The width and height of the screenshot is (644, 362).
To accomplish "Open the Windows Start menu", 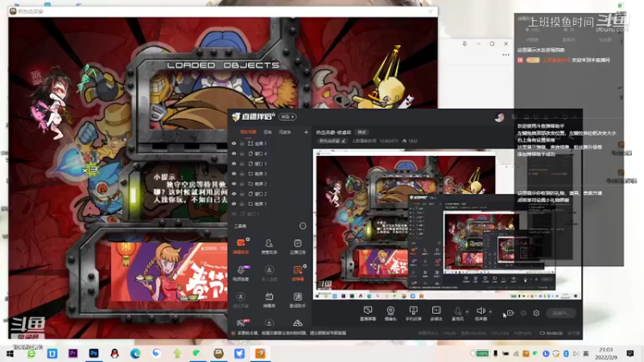I will [x=10, y=353].
